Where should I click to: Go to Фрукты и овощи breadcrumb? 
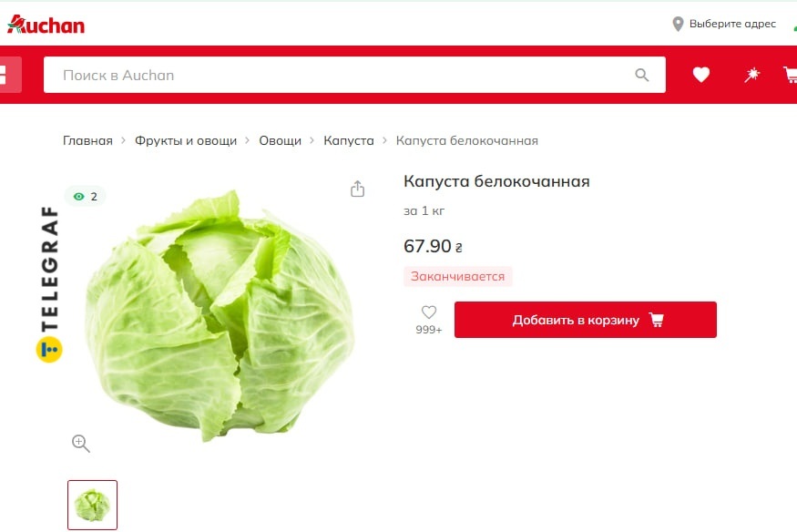pyautogui.click(x=186, y=141)
